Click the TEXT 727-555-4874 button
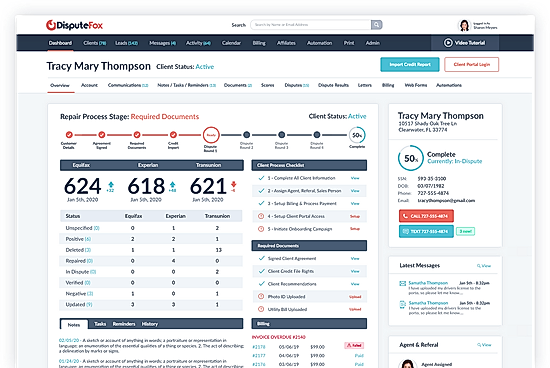The height and width of the screenshot is (368, 550). [426, 231]
